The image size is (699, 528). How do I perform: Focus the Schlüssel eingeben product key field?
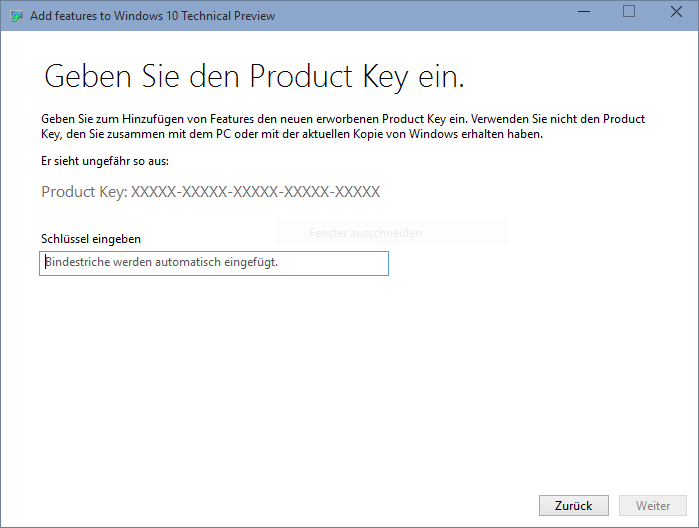point(214,263)
